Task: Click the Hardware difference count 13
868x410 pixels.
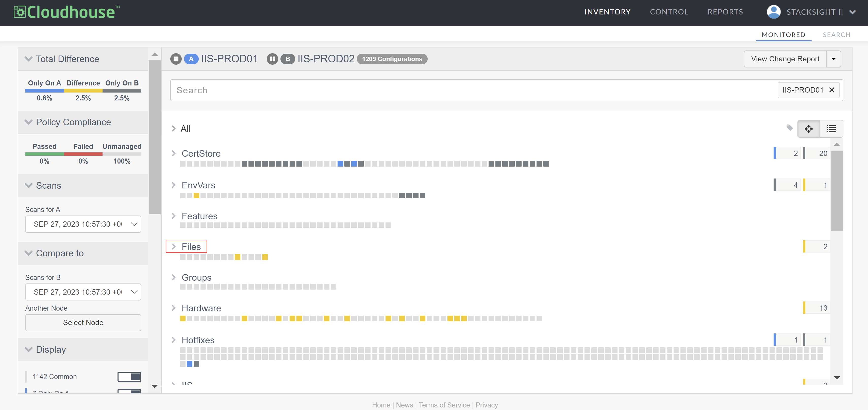Action: tap(817, 308)
